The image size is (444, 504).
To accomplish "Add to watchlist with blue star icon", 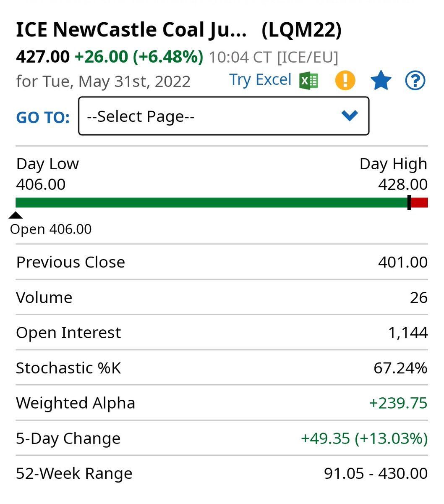I will pyautogui.click(x=381, y=81).
